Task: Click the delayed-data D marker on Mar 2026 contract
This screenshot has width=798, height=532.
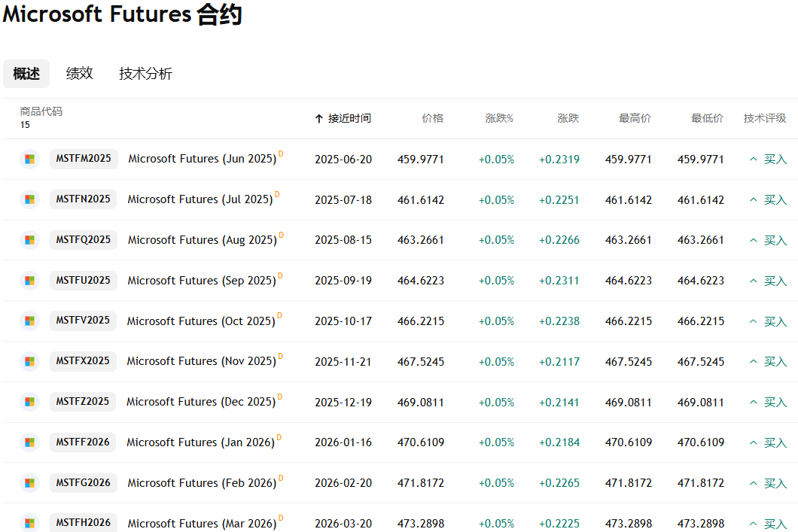Action: pos(281,518)
